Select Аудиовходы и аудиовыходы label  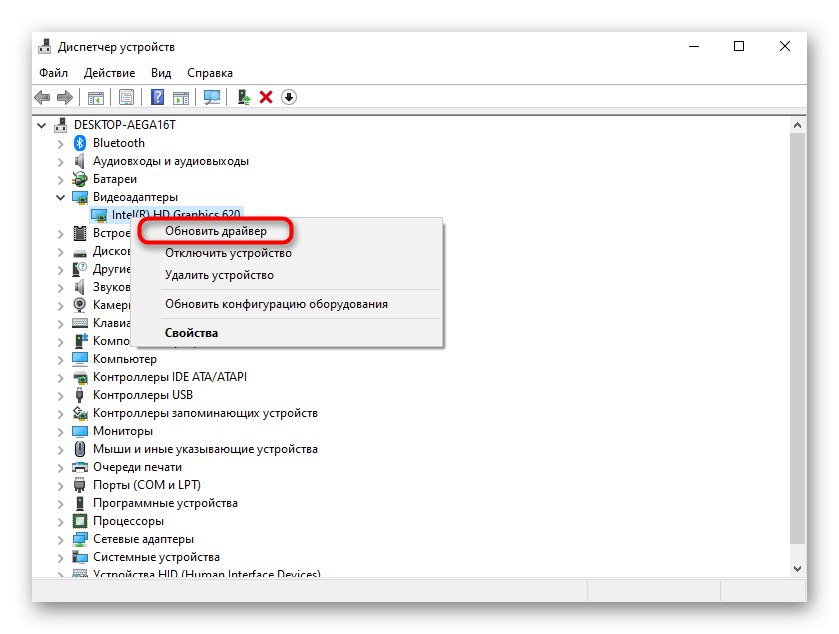click(171, 161)
